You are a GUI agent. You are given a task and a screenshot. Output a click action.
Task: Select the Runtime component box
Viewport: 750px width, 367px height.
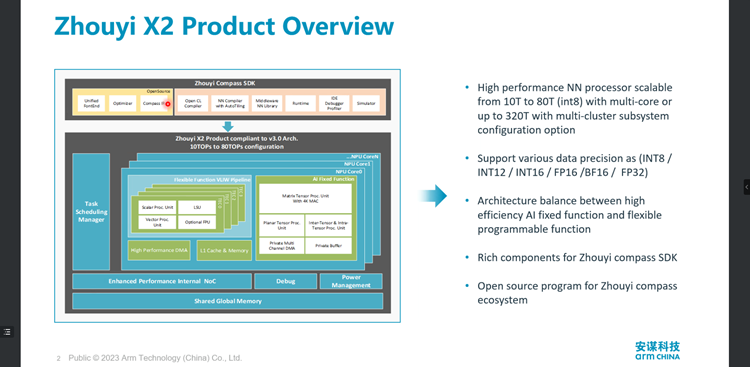tap(300, 103)
